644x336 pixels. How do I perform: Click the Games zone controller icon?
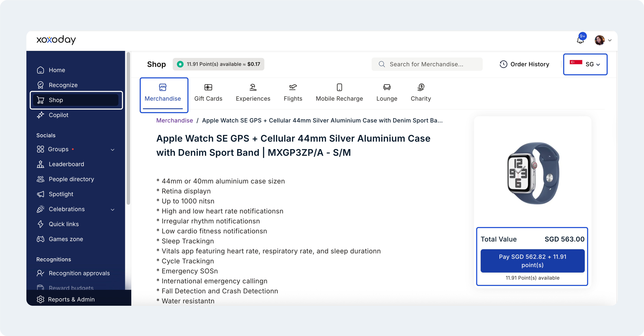(x=40, y=239)
